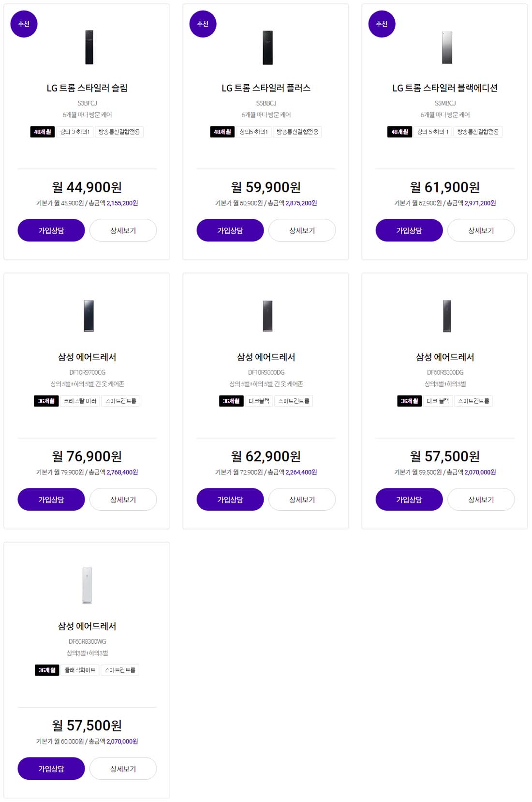Open 상세보기 for LG 트롬 스타일러 블랙에디션
Screen dimensions: 532x802
point(481,230)
